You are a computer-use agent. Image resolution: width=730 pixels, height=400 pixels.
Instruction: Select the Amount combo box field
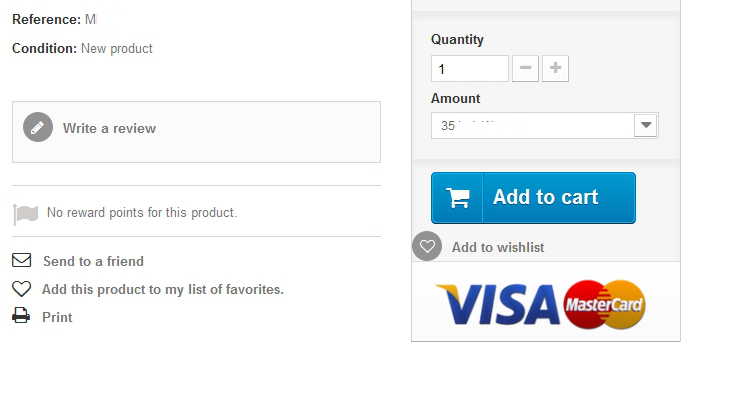click(532, 126)
